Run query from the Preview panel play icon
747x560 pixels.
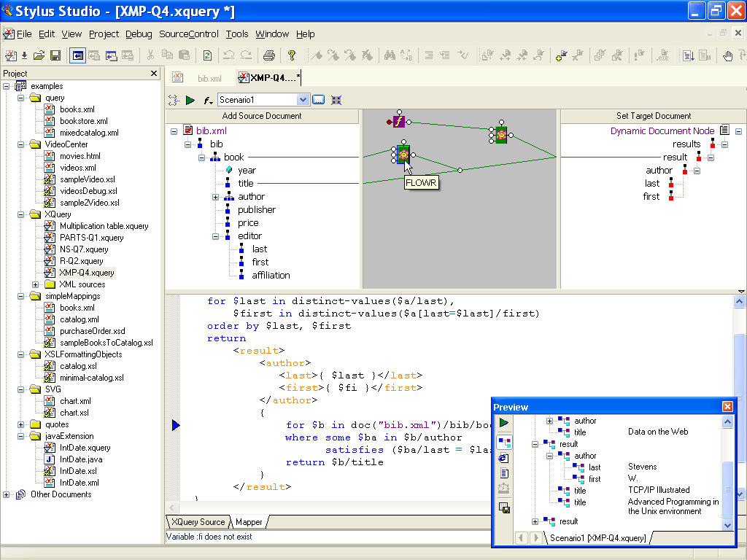coord(503,423)
